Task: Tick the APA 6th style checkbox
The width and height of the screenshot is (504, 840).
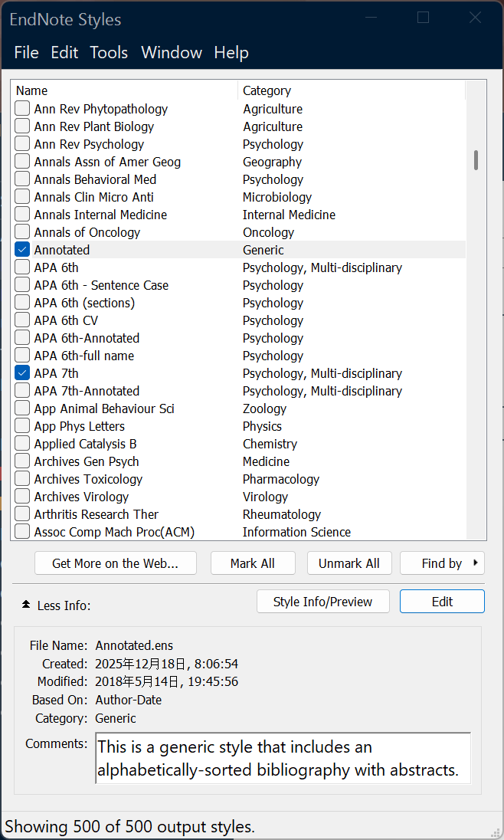Action: click(x=22, y=267)
